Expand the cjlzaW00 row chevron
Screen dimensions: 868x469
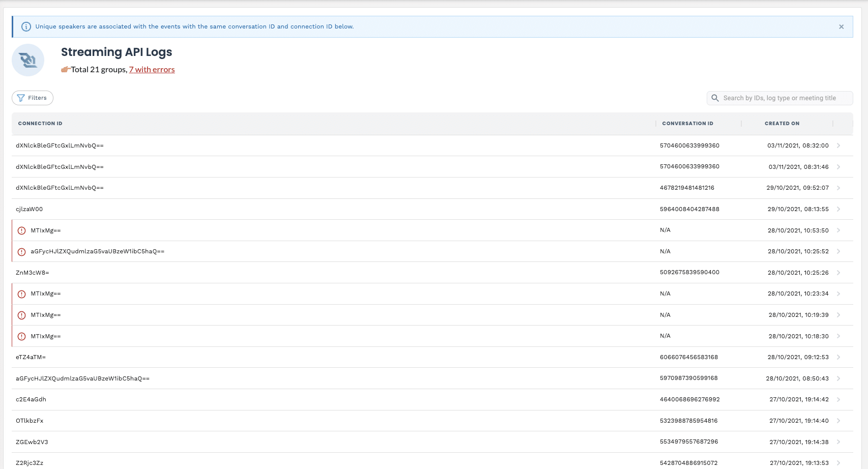pyautogui.click(x=838, y=209)
